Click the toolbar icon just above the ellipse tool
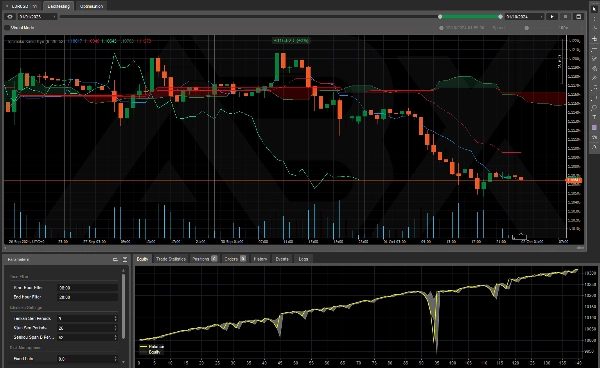The width and height of the screenshot is (600, 368). 594,98
